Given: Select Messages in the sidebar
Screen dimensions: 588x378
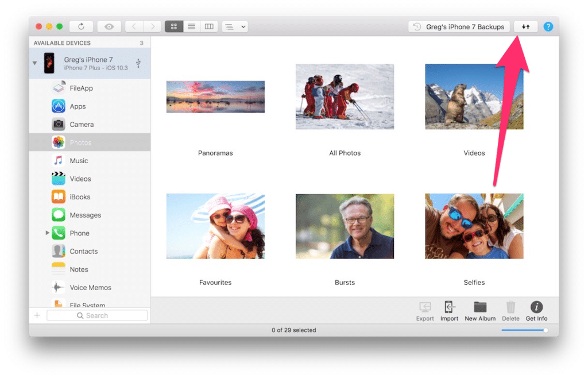Looking at the screenshot, I should click(85, 215).
